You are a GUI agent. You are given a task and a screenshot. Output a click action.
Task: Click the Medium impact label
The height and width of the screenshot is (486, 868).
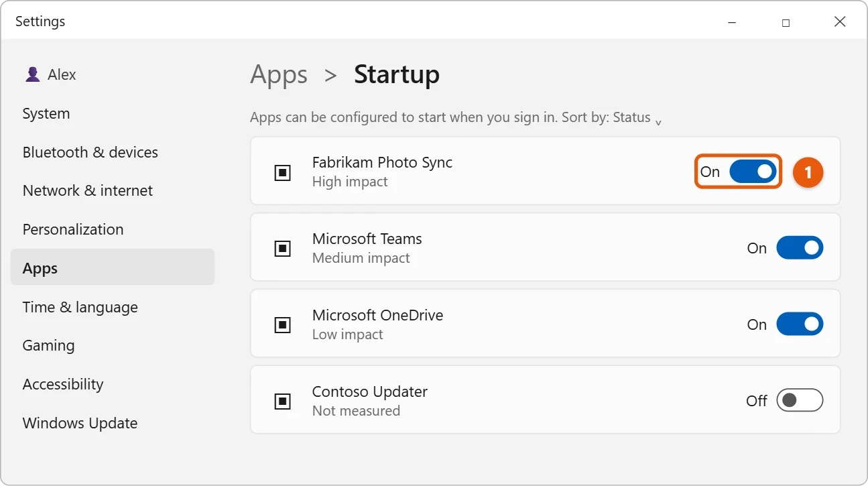tap(361, 258)
